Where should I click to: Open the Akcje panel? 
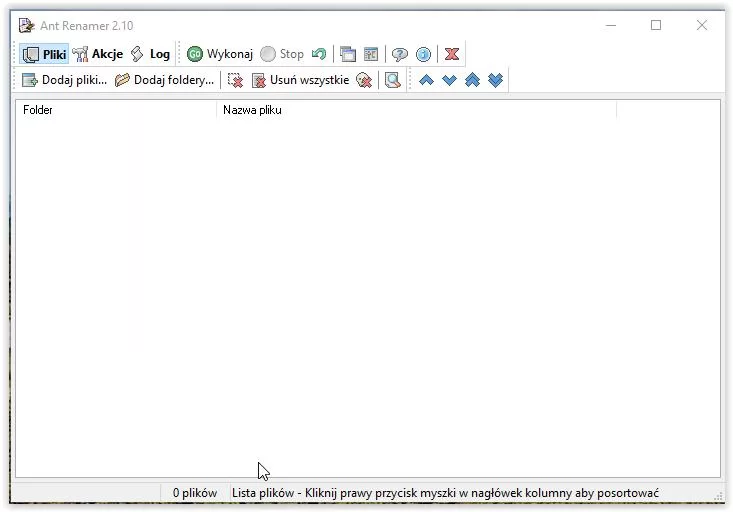(x=98, y=54)
